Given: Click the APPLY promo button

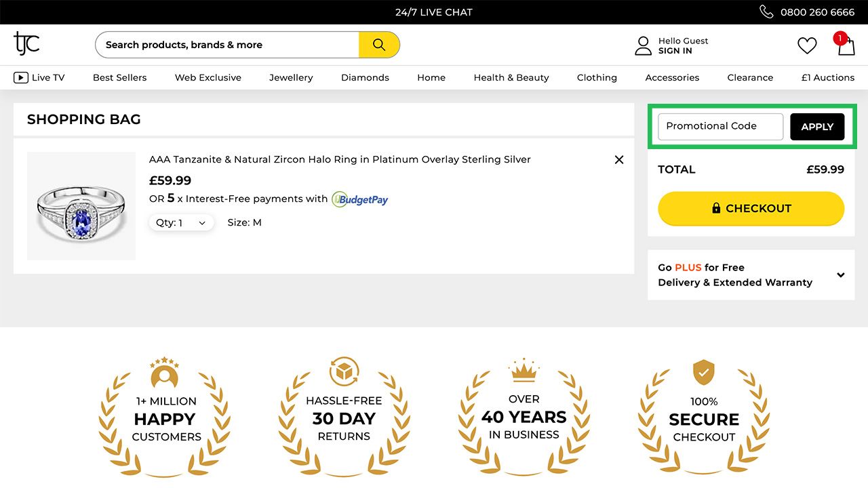Looking at the screenshot, I should click(817, 127).
